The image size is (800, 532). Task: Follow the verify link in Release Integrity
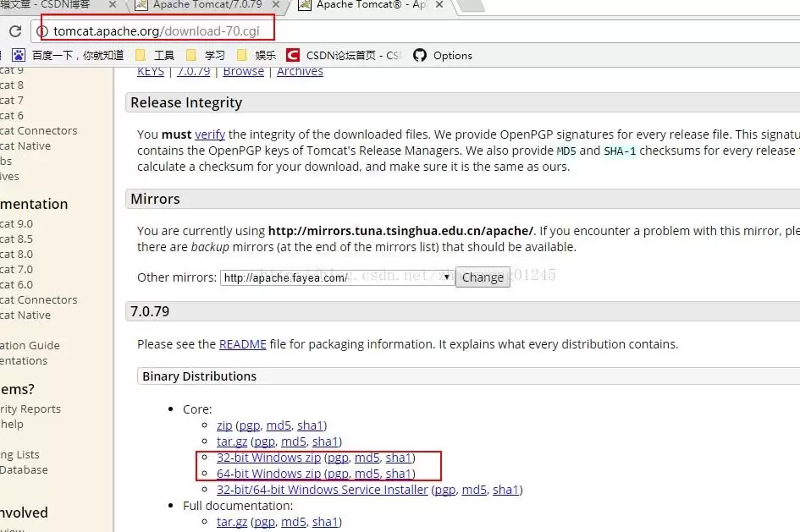tap(210, 134)
